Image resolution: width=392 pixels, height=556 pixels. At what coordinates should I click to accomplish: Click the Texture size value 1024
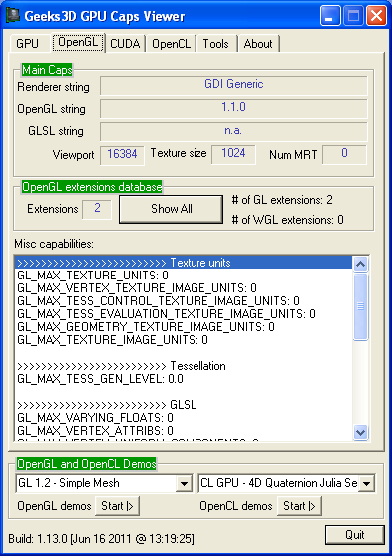pyautogui.click(x=233, y=154)
